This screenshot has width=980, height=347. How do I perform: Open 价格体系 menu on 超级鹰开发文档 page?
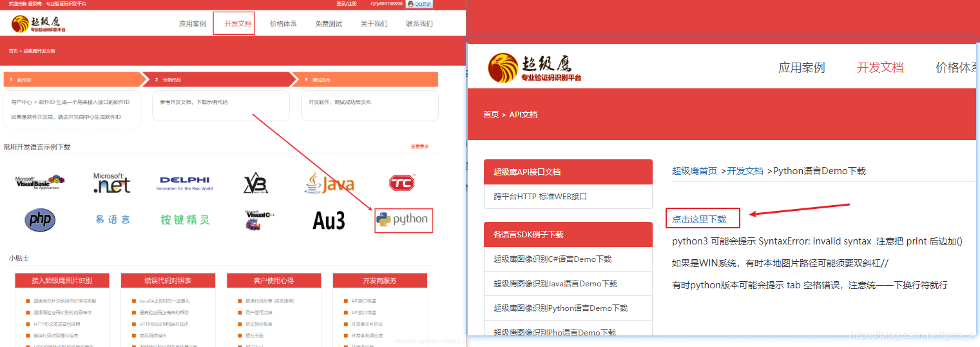click(x=283, y=24)
